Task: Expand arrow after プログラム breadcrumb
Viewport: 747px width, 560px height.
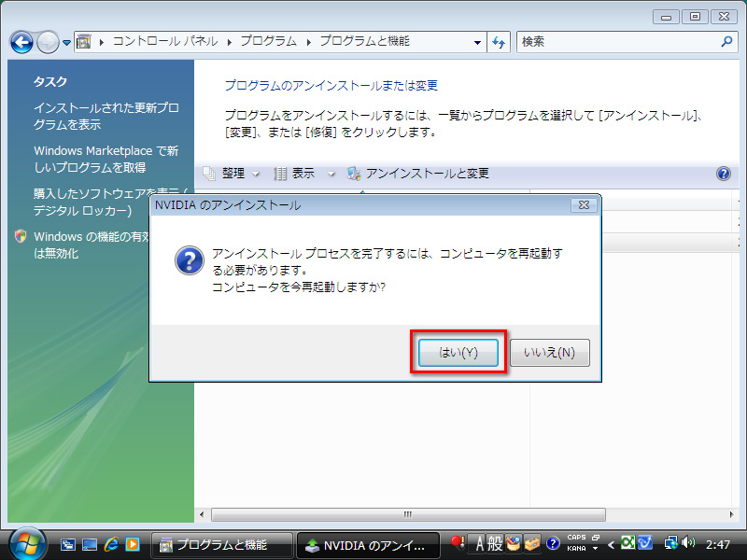Action: pos(308,42)
